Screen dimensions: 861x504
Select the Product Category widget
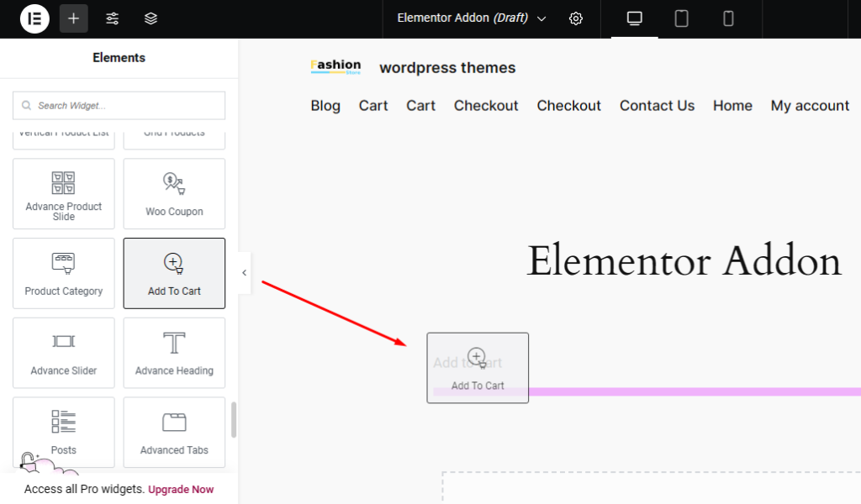click(64, 273)
